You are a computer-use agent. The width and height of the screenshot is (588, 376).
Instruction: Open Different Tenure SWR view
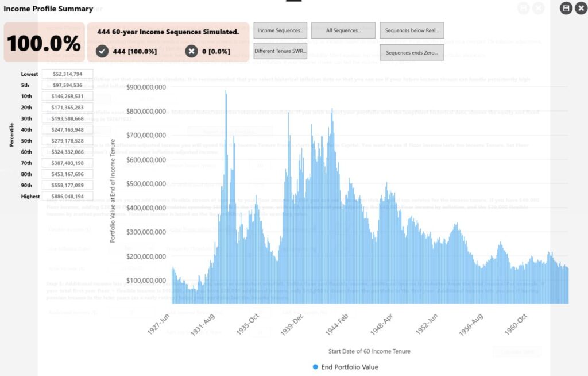tap(279, 51)
